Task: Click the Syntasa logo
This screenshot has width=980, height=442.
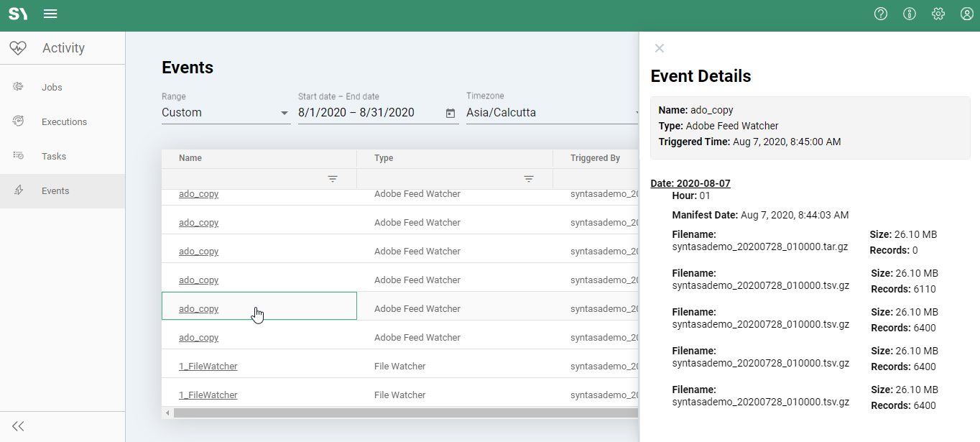Action: 18,13
